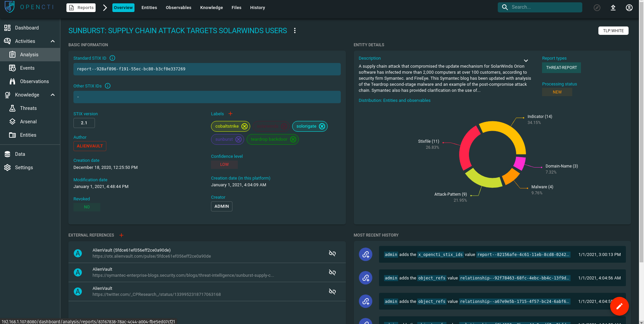644x324 pixels.
Task: Click the info icon next to Standard STIX ID
Action: [x=112, y=58]
